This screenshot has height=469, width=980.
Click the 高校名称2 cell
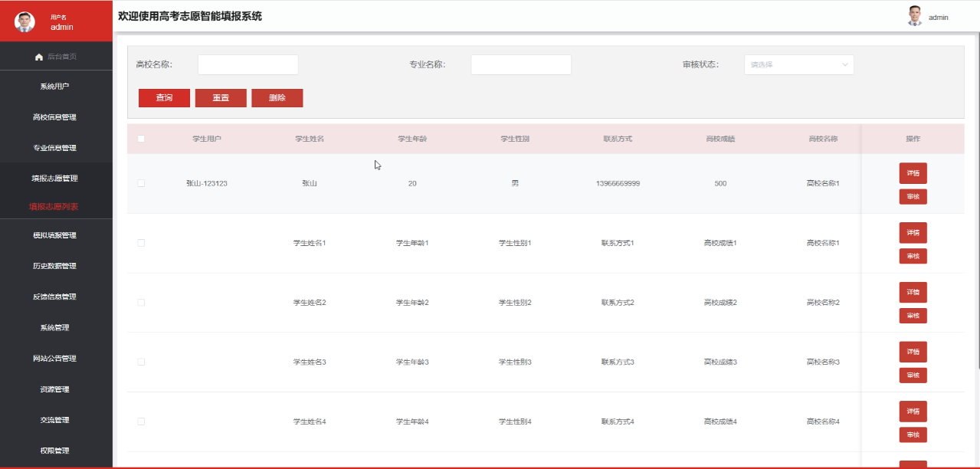click(x=823, y=303)
